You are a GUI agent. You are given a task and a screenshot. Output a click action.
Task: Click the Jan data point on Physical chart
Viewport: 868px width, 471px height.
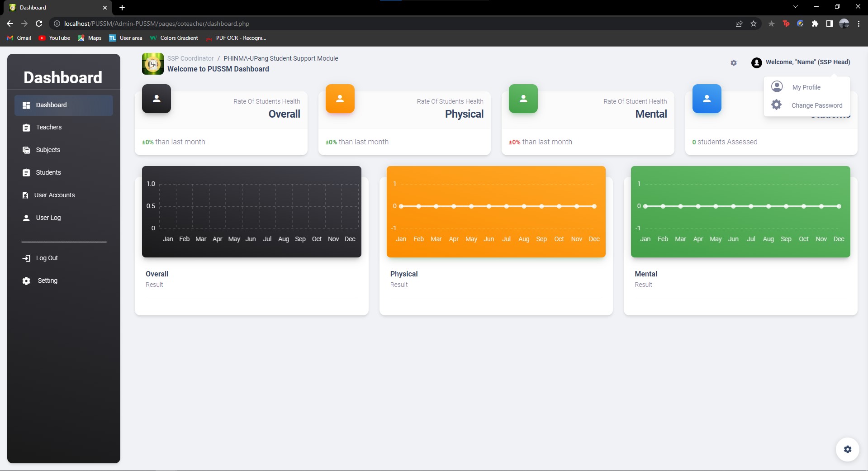coord(401,206)
